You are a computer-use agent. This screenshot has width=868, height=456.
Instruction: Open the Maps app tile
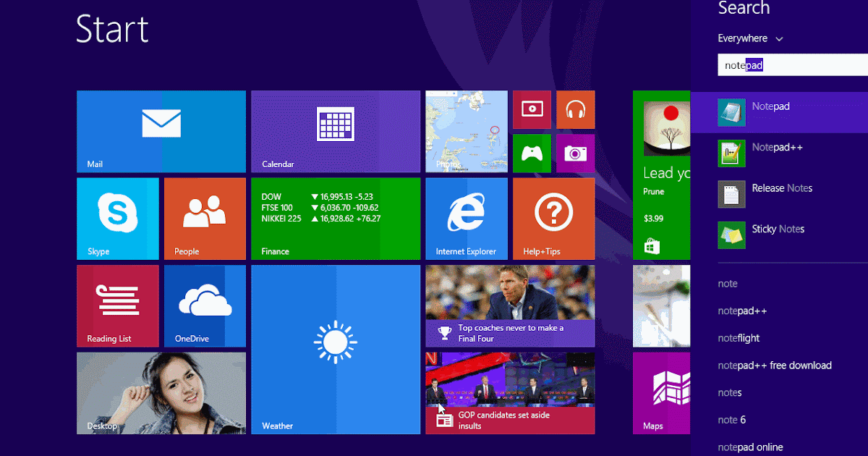click(x=661, y=393)
